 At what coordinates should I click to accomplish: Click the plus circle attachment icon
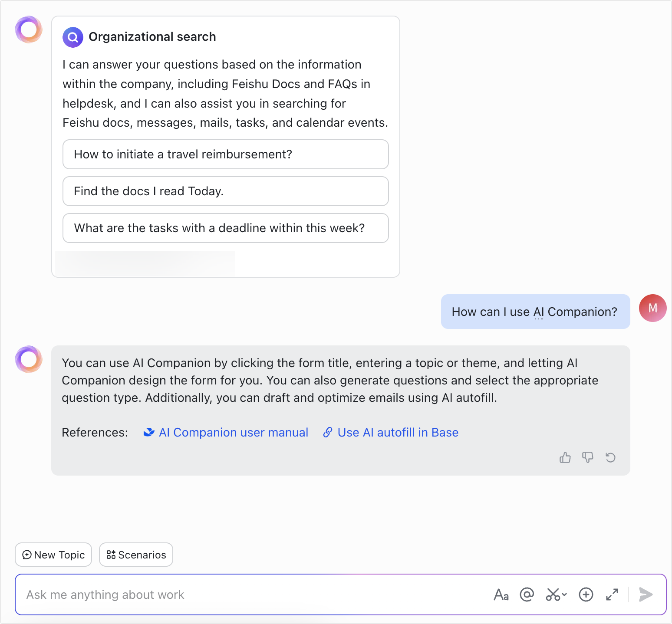click(x=586, y=594)
